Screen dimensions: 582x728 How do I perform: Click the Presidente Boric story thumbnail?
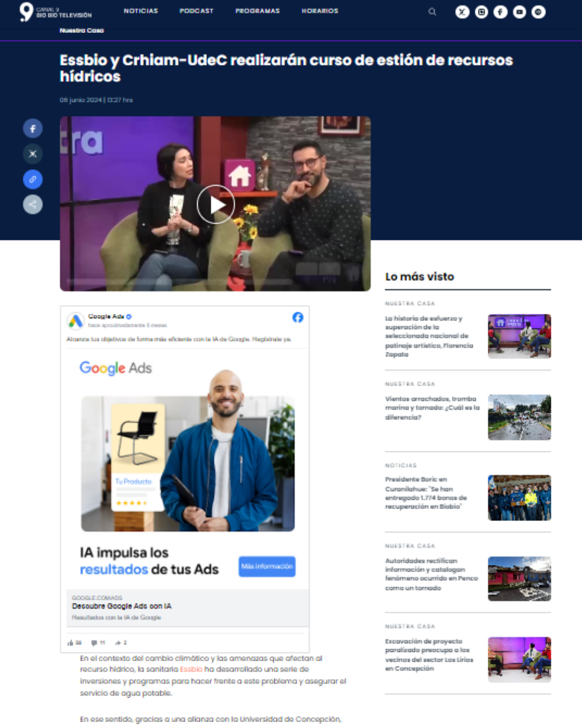(519, 498)
